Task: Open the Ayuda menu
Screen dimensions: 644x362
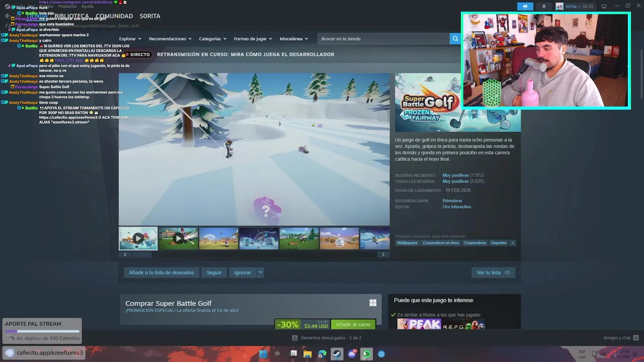Action: point(87,7)
